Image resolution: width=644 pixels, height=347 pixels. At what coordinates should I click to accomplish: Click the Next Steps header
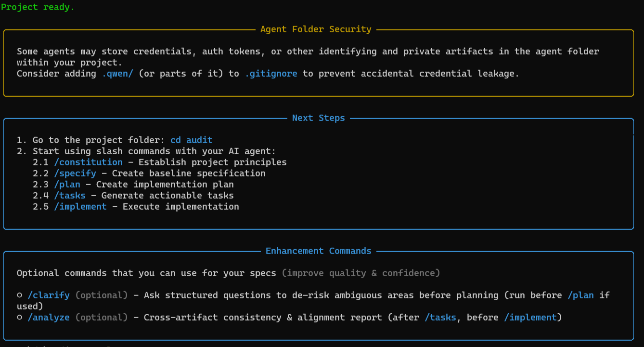tap(318, 118)
